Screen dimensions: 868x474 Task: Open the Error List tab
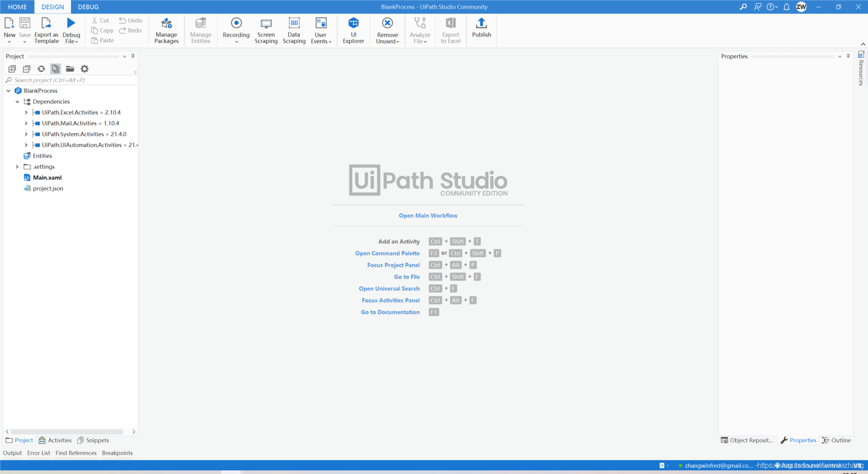pyautogui.click(x=38, y=453)
